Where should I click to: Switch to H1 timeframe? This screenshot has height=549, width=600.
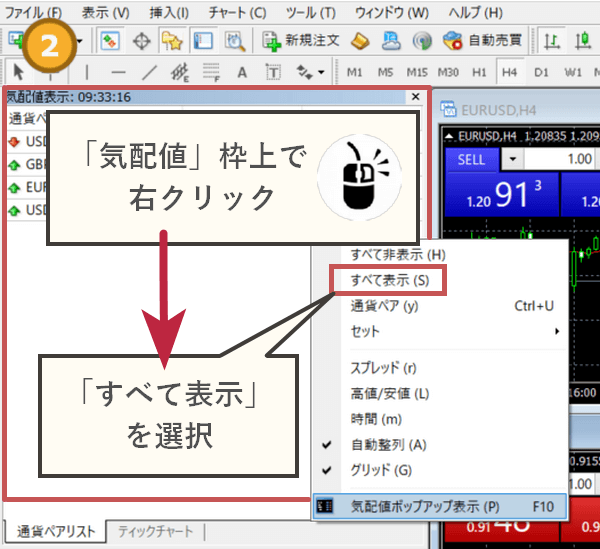479,72
